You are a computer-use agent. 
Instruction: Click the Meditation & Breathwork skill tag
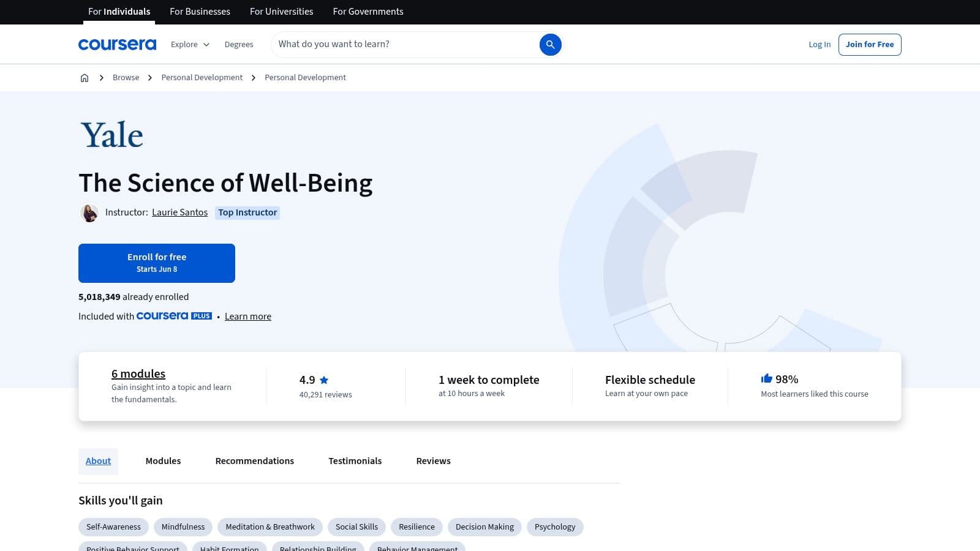(x=270, y=527)
